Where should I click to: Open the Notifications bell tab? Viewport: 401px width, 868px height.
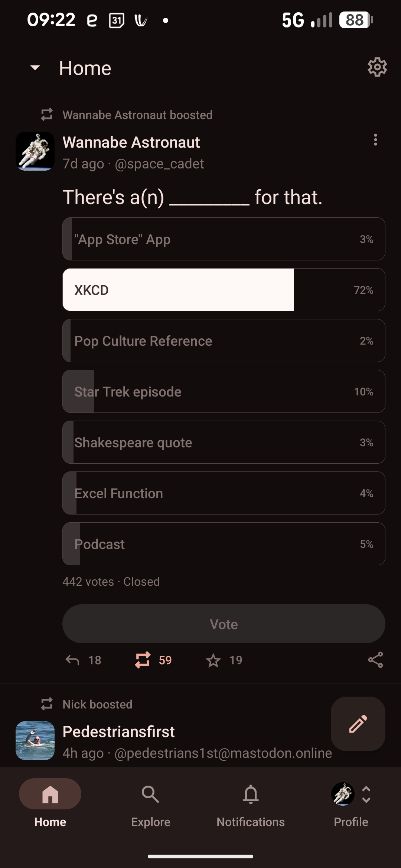point(251,801)
